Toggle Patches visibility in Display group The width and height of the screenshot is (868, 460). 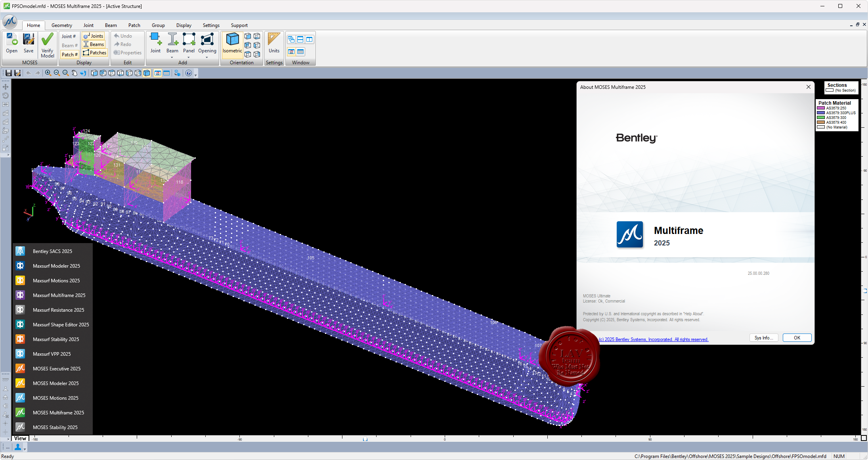pos(94,52)
